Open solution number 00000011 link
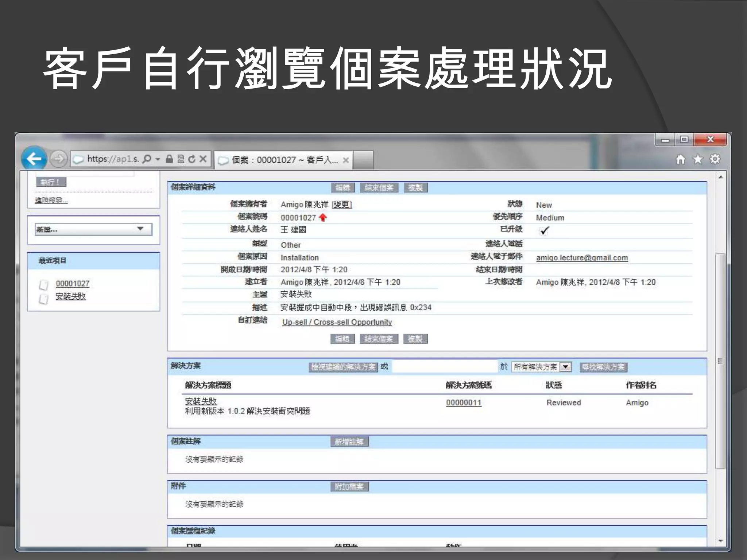This screenshot has width=747, height=560. (x=464, y=403)
